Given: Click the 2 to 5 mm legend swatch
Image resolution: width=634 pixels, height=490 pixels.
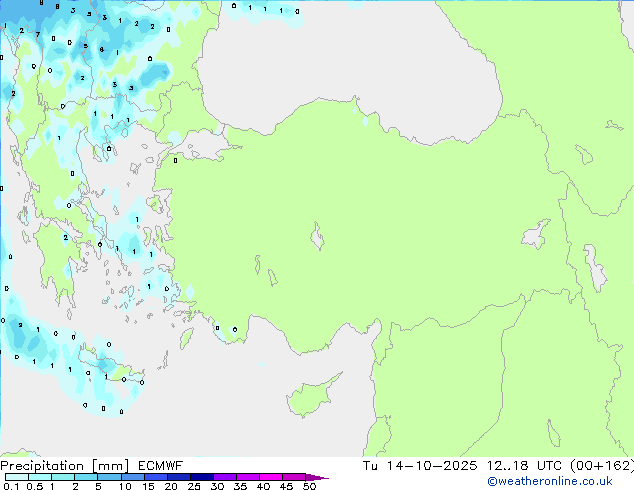Looking at the screenshot, I should 86,477.
